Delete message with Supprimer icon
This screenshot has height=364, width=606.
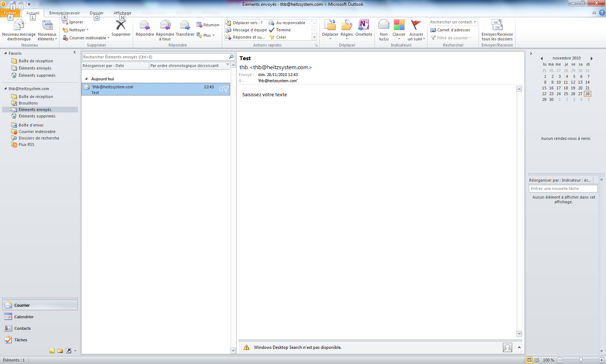click(x=121, y=28)
